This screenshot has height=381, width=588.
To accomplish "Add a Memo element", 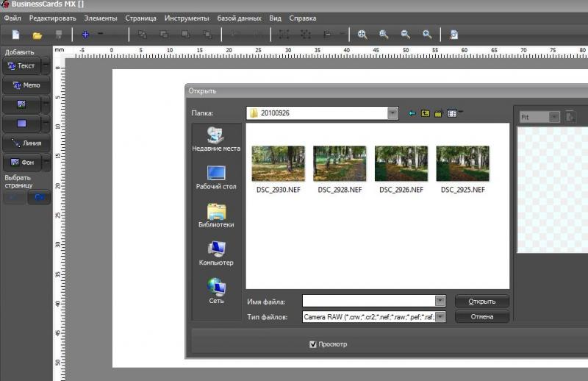I will 26,85.
